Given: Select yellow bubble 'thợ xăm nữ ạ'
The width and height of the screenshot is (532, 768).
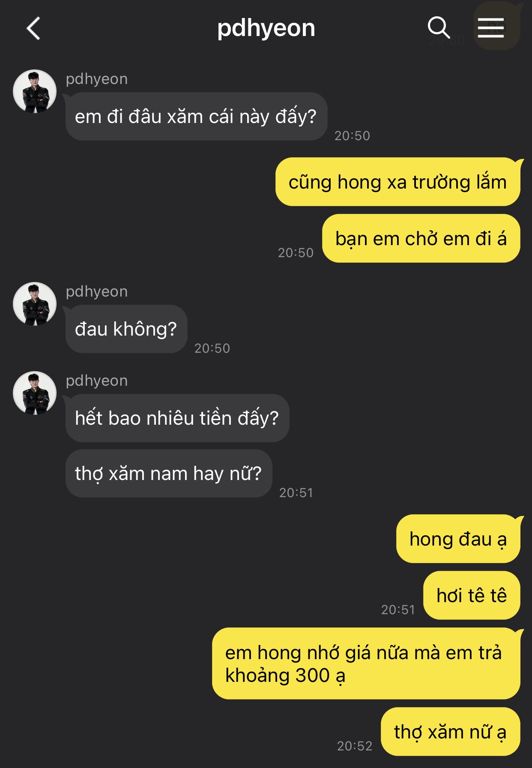Looking at the screenshot, I should tap(451, 732).
